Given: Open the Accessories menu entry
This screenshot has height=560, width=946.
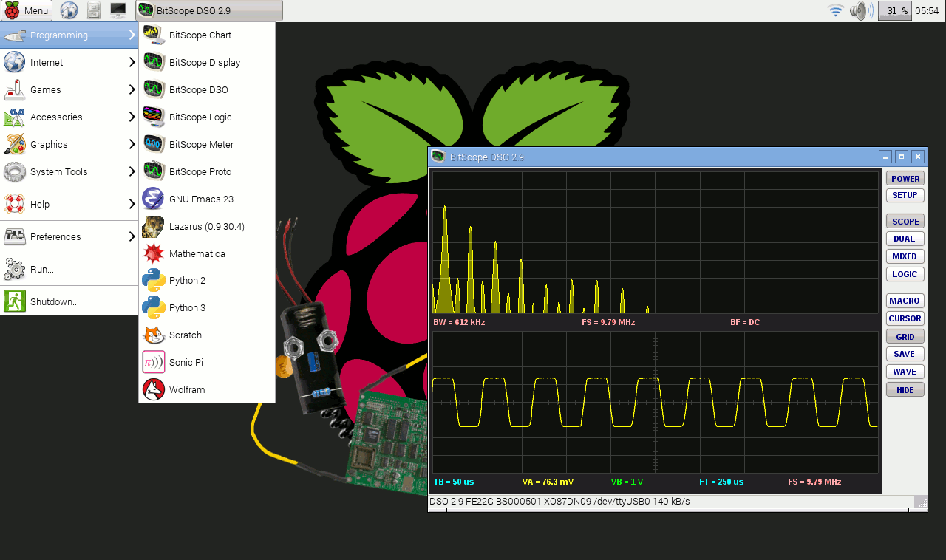Looking at the screenshot, I should click(69, 117).
